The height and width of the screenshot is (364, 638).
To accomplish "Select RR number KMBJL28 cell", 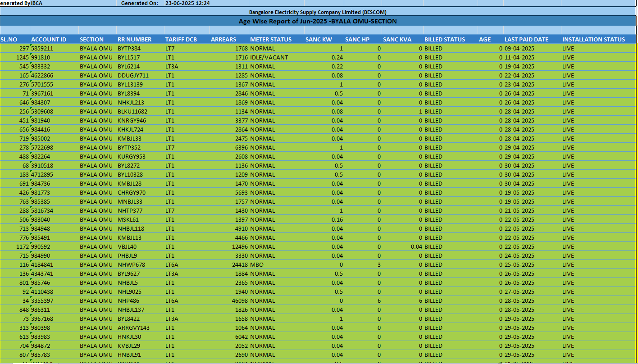I will tap(140, 183).
